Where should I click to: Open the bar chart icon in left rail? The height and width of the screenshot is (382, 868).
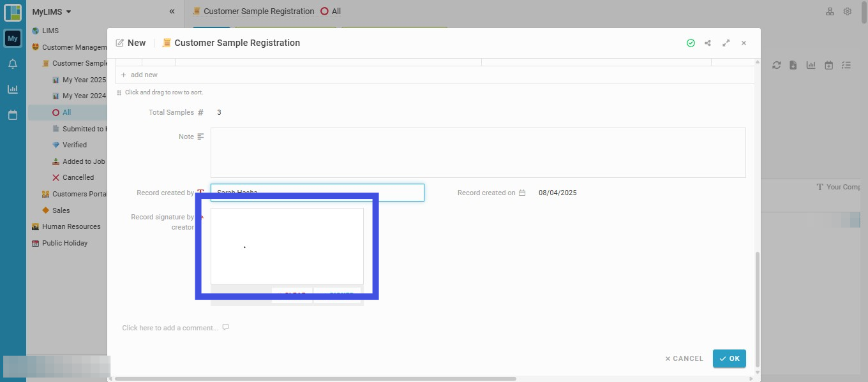(x=13, y=89)
